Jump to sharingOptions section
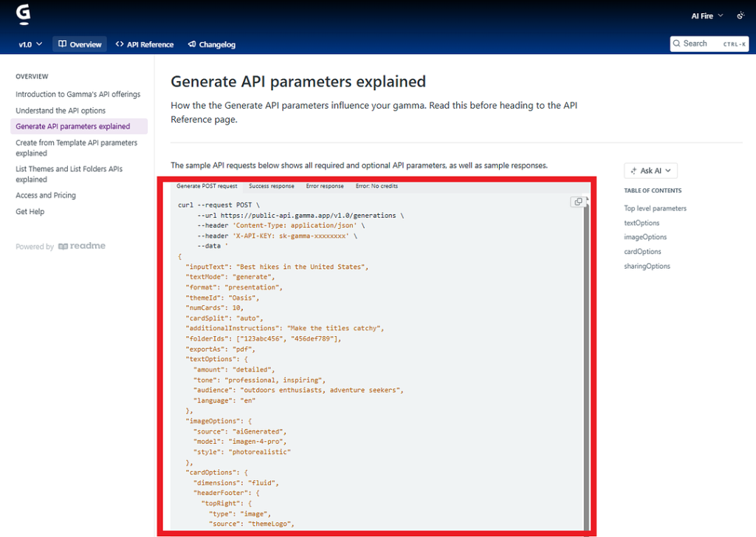 647,267
